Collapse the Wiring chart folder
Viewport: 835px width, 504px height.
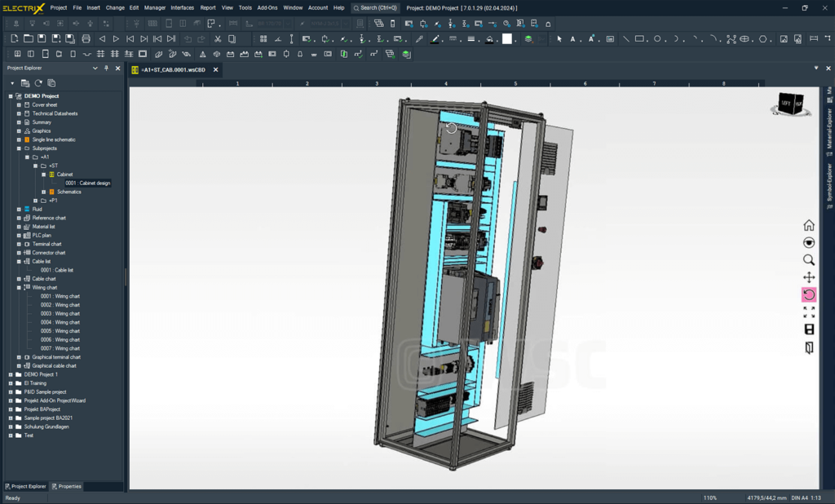17,287
